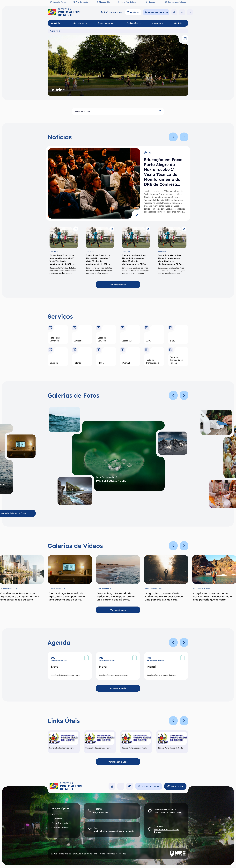Screen dimensions: 236x868
Task: Expand the Município menu
Action: click(x=57, y=23)
